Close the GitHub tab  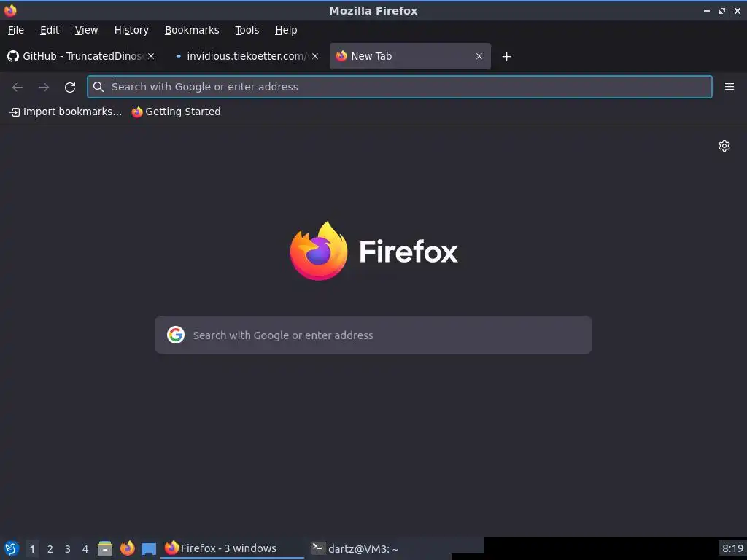151,56
